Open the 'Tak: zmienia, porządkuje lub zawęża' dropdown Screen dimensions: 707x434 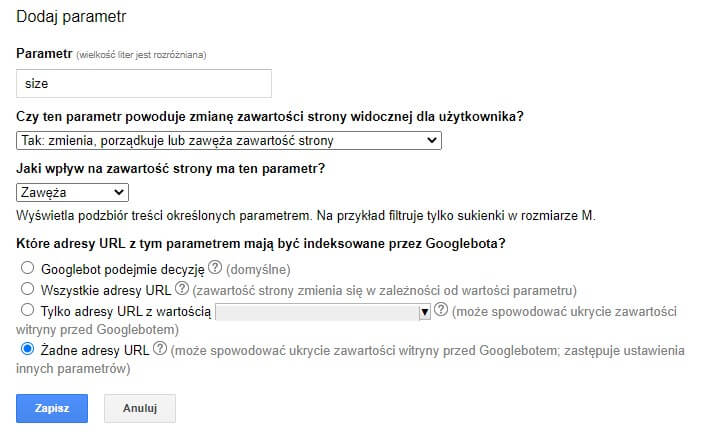[229, 141]
